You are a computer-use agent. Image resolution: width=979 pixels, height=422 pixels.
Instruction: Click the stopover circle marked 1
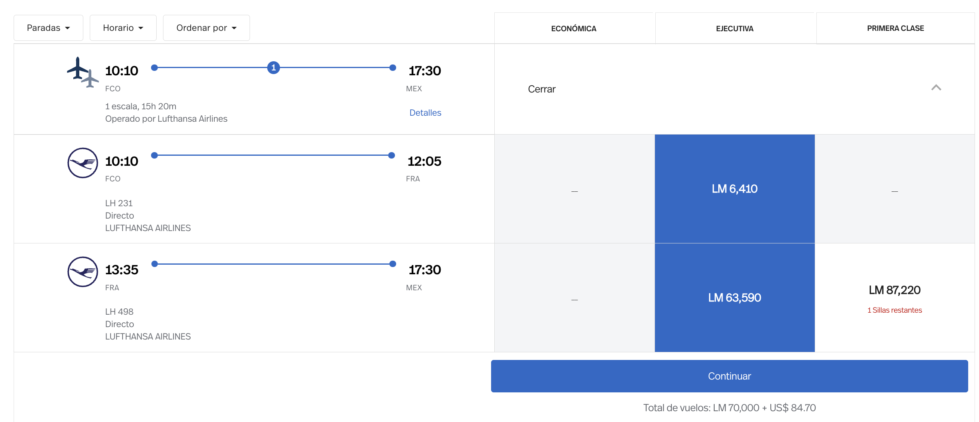pyautogui.click(x=273, y=67)
